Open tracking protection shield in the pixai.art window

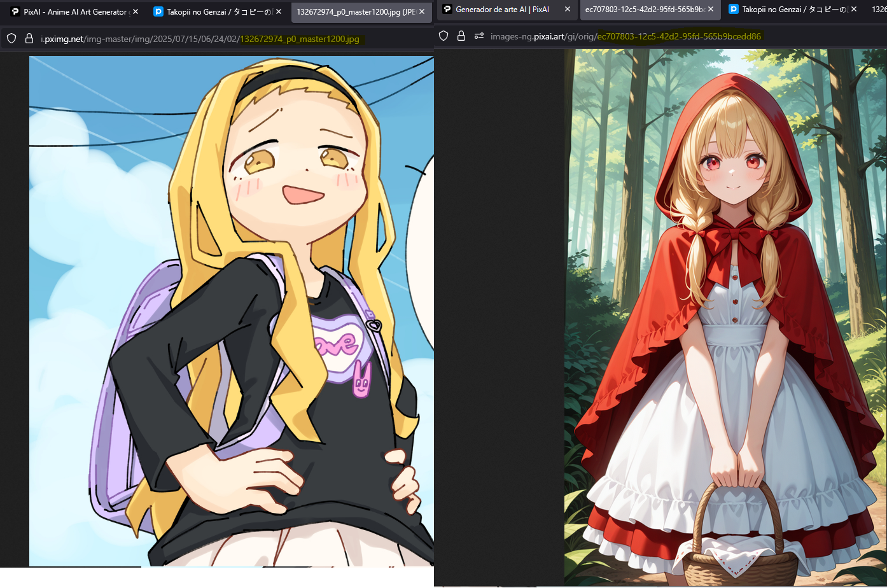pyautogui.click(x=444, y=36)
